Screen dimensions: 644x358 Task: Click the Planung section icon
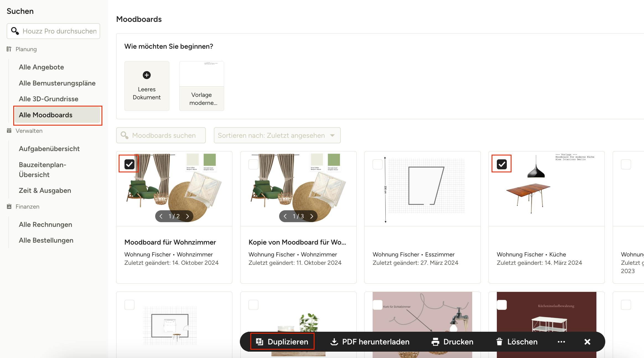pos(9,49)
